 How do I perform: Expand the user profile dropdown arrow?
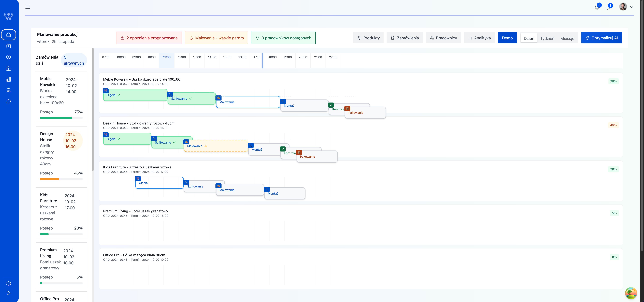click(x=632, y=7)
